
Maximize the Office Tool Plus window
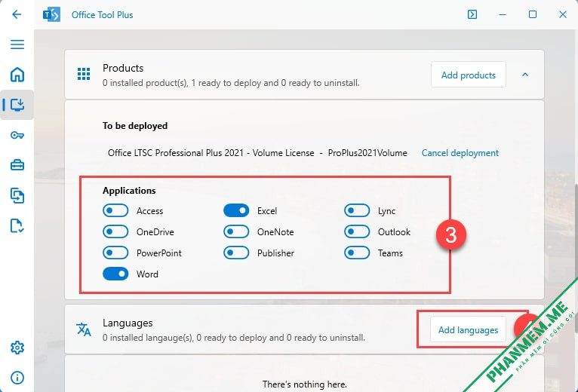533,14
